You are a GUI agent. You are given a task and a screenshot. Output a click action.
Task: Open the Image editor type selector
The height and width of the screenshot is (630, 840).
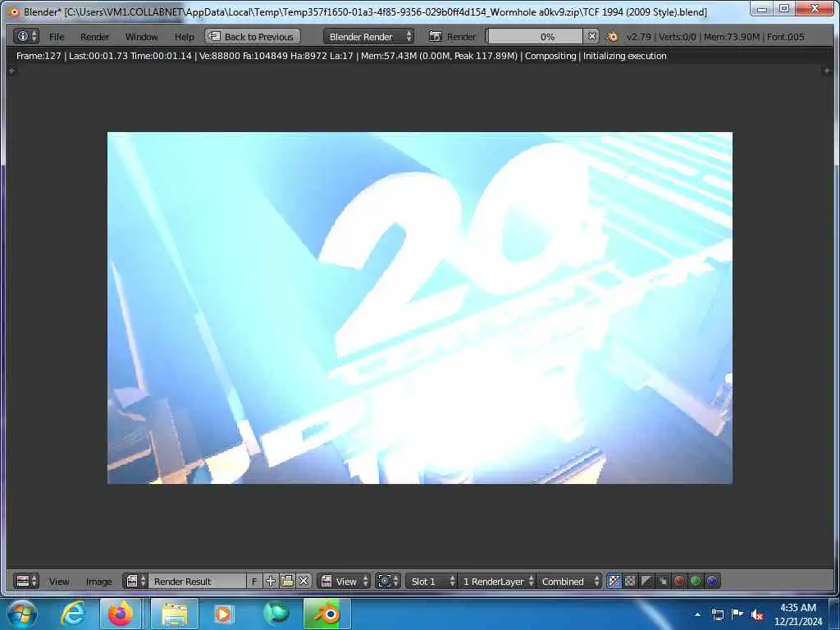pyautogui.click(x=25, y=581)
